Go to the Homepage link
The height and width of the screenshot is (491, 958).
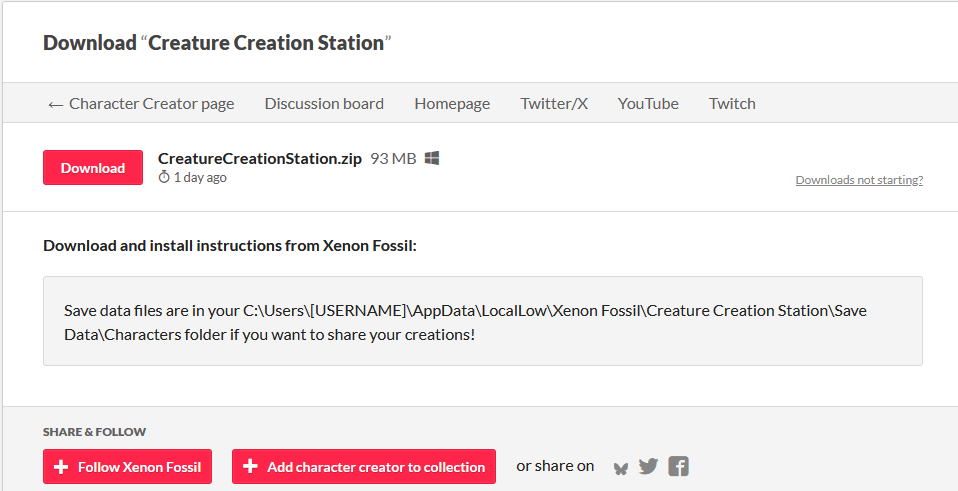click(452, 103)
